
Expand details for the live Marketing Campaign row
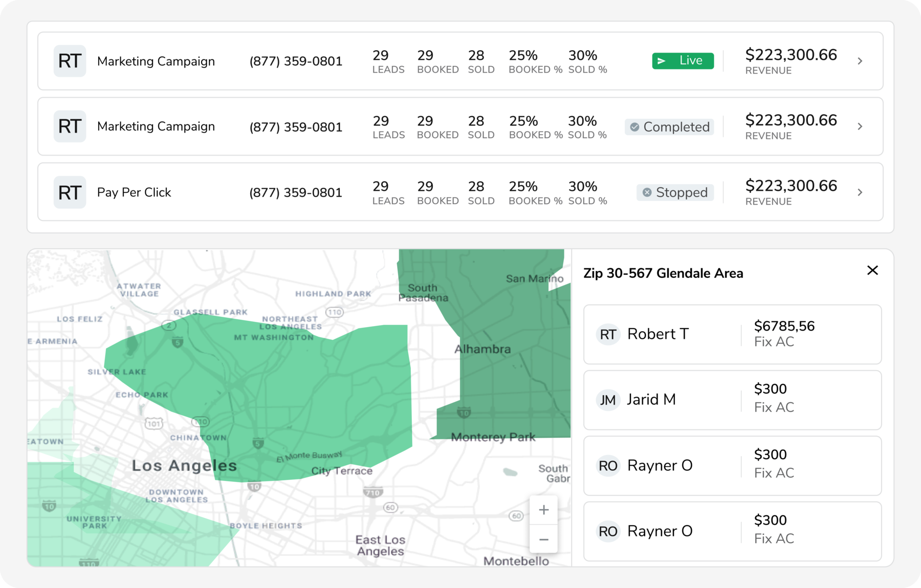[861, 60]
